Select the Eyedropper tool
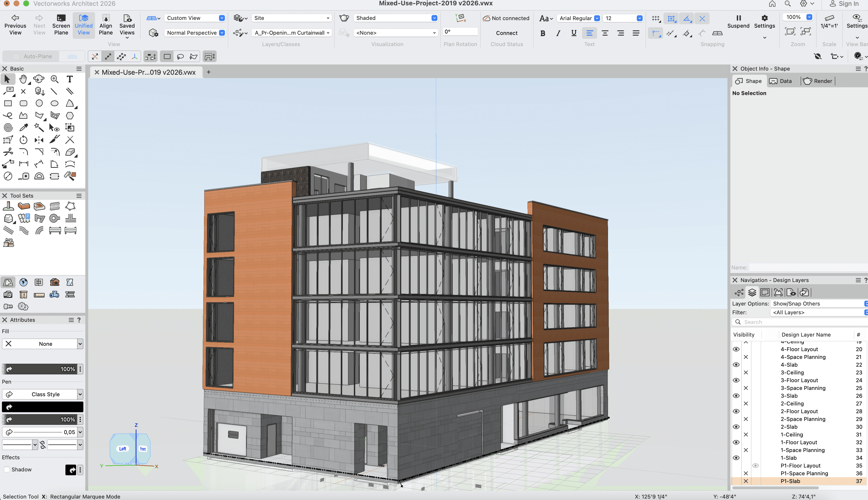Screen dimensions: 868x500 (23, 128)
